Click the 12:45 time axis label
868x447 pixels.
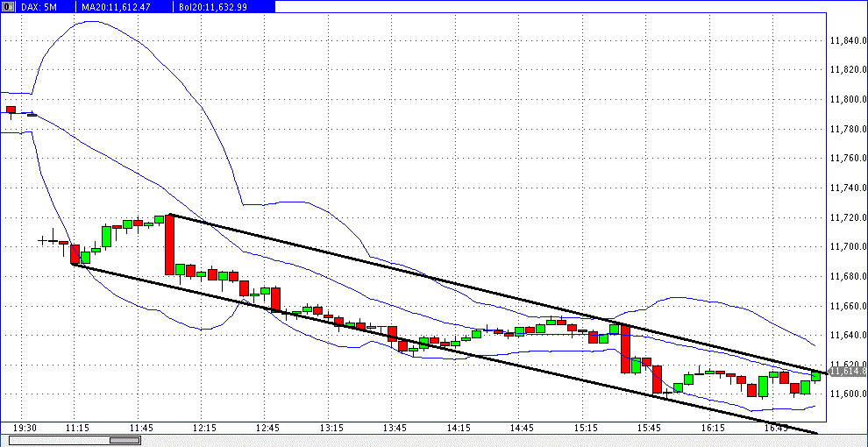click(x=268, y=429)
